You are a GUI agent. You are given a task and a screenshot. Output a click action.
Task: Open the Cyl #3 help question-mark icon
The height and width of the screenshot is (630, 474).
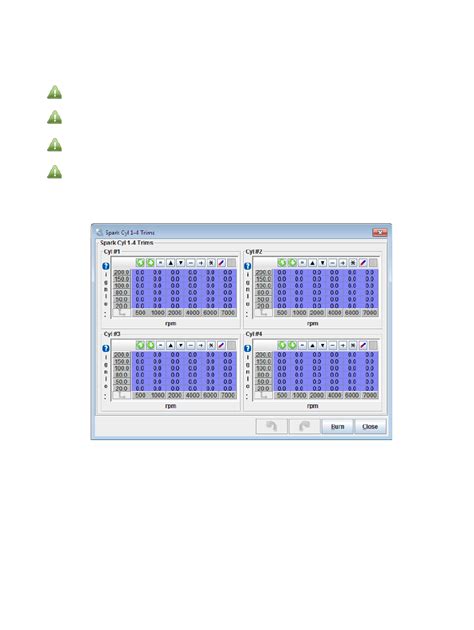point(106,348)
